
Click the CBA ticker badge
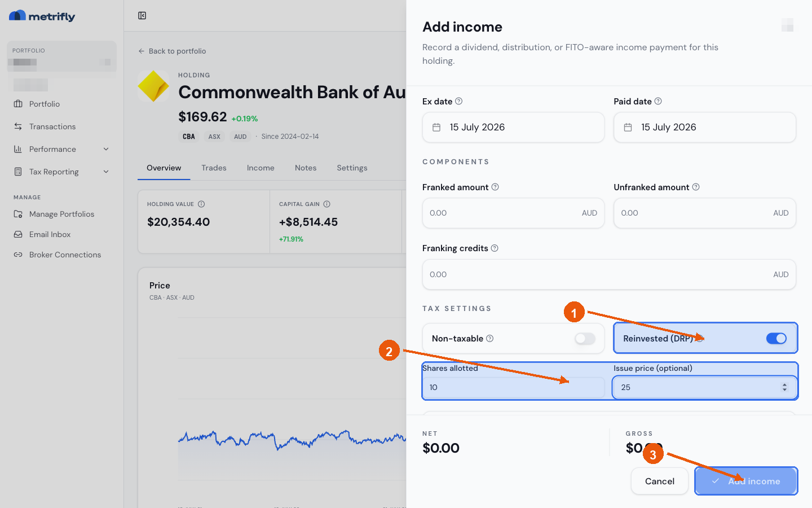189,137
